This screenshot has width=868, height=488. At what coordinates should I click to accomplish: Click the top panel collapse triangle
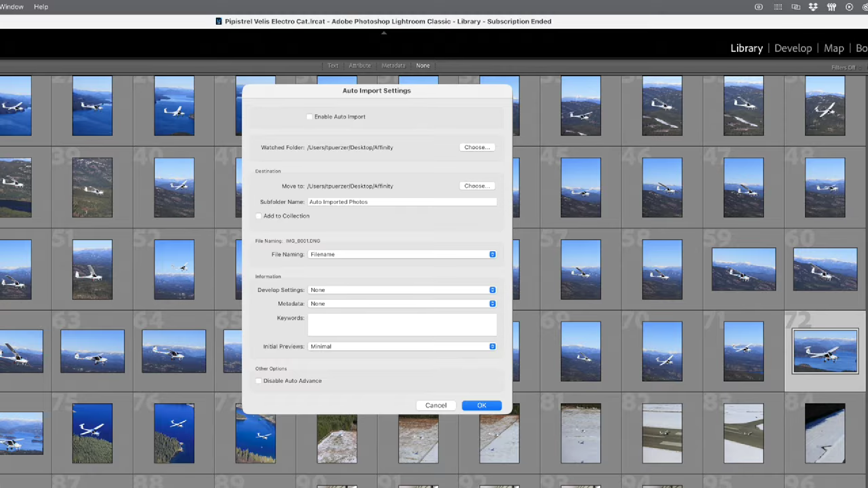click(384, 33)
